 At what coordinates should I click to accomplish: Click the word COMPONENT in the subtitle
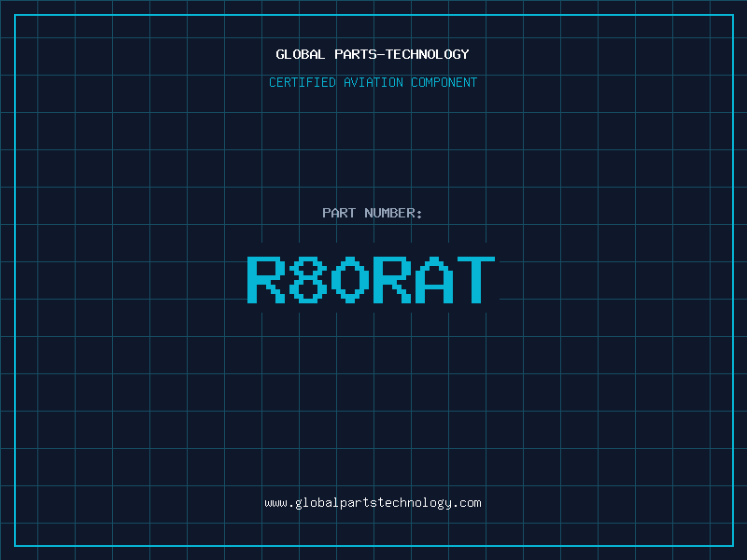click(x=444, y=83)
